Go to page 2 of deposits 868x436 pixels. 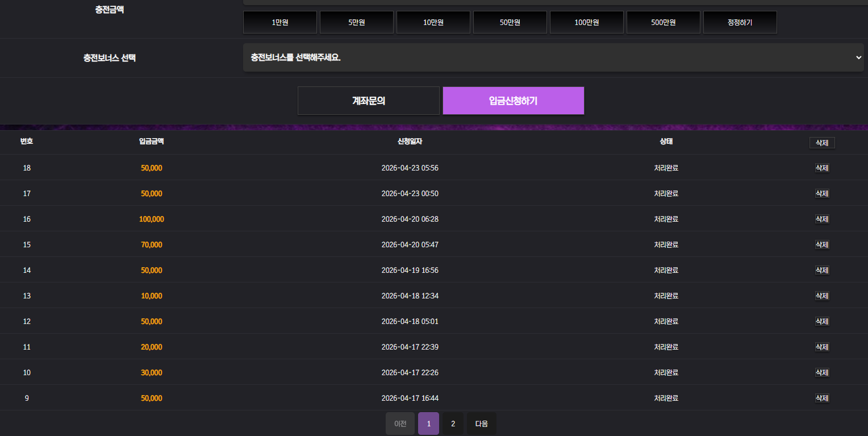(453, 423)
